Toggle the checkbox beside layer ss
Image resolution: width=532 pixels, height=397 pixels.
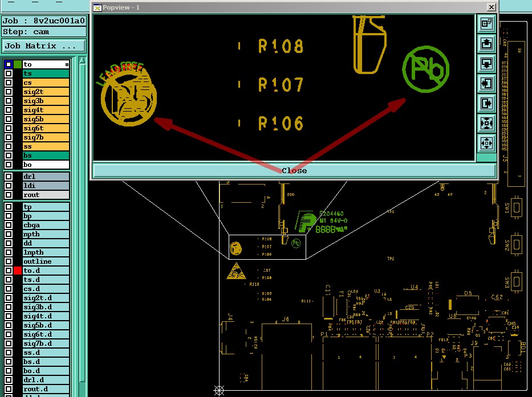click(x=9, y=146)
